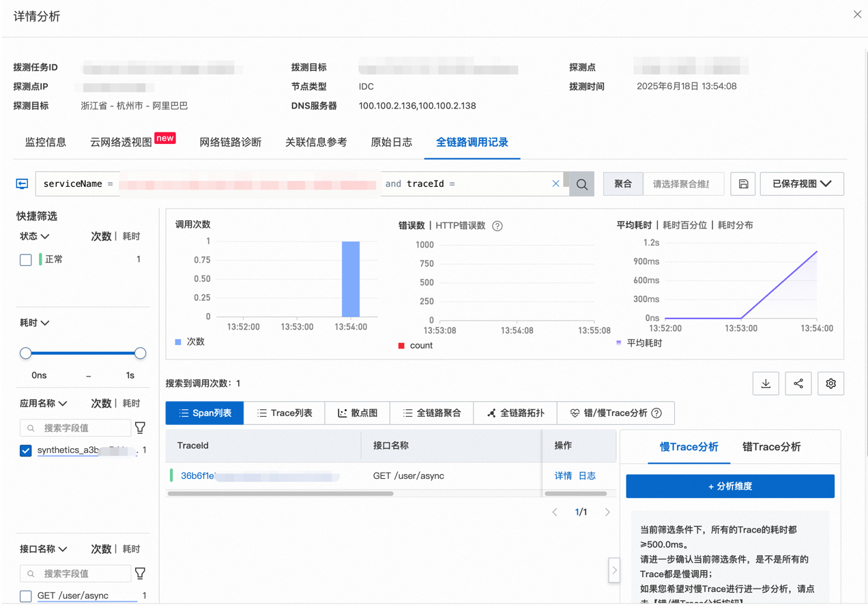Screen dimensions: 868x605
Task: Switch to the 云网络透视图 tab
Action: (121, 143)
